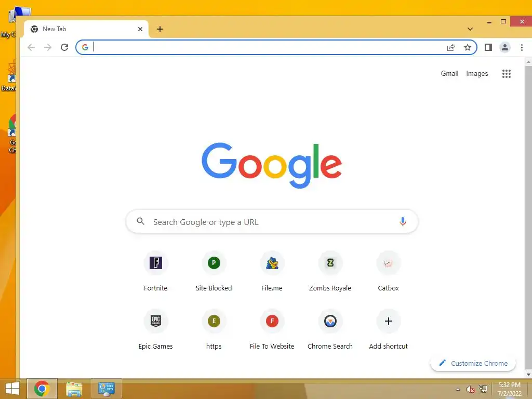Expand the tab search chevron
532x399 pixels.
470,29
